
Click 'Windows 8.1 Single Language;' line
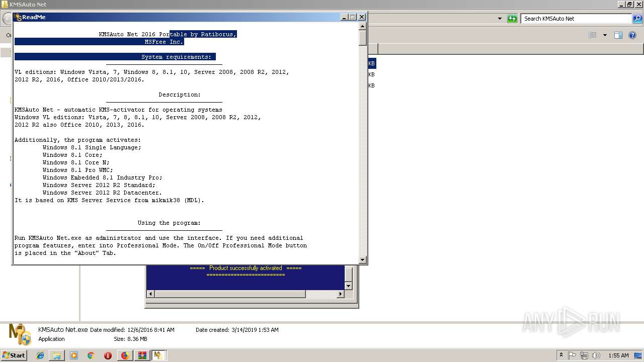coord(92,147)
